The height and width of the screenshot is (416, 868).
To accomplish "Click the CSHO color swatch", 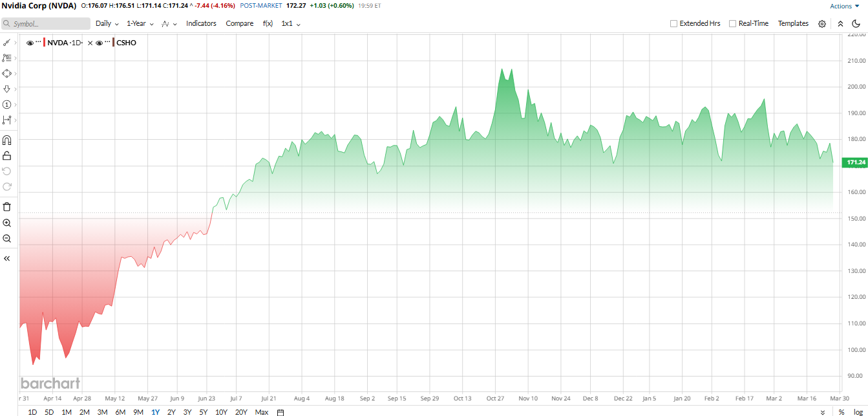I will 113,43.
